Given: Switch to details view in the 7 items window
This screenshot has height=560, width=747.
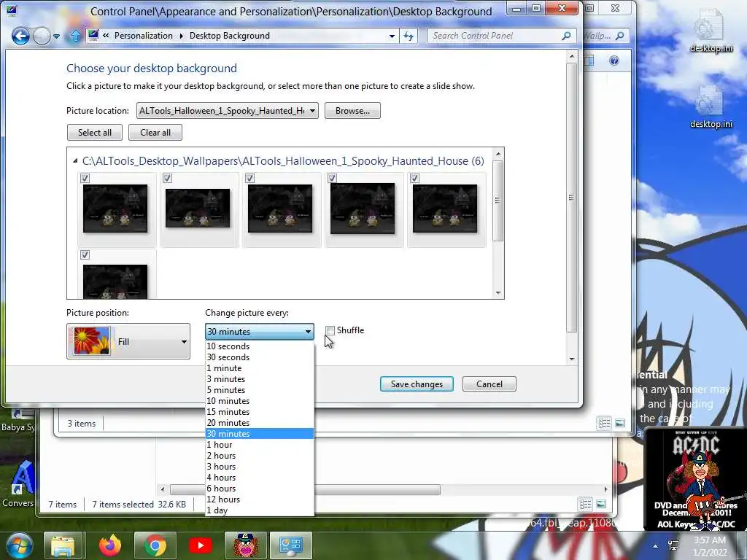Looking at the screenshot, I should pos(586,504).
